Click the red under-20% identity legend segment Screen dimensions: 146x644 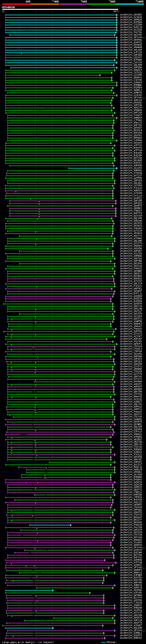[x=16, y=4]
